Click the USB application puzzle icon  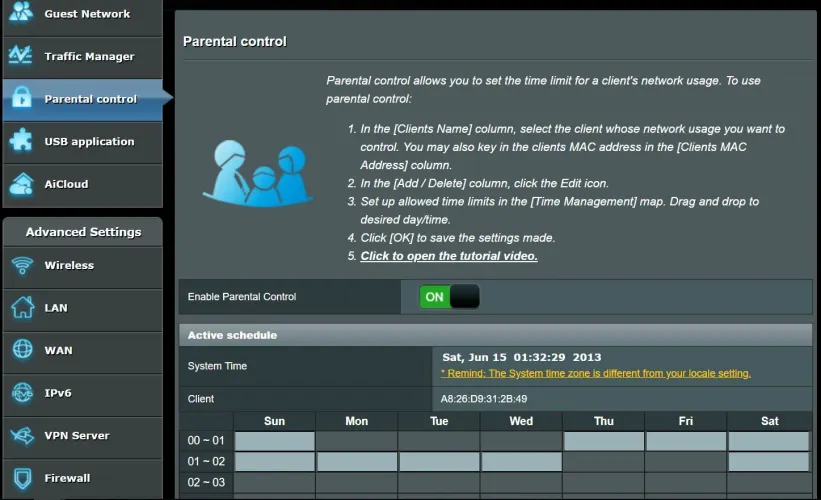(x=22, y=141)
